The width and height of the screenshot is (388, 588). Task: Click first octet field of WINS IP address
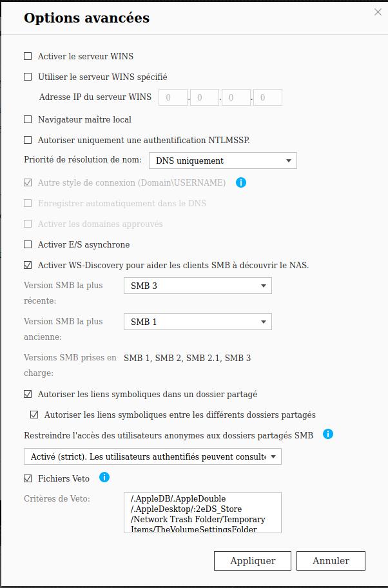(x=172, y=98)
